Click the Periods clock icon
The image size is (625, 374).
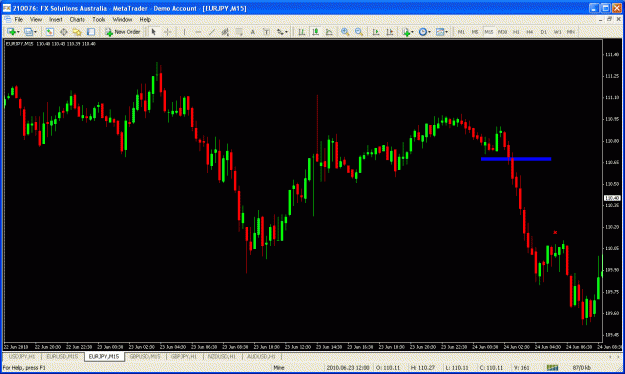point(423,32)
